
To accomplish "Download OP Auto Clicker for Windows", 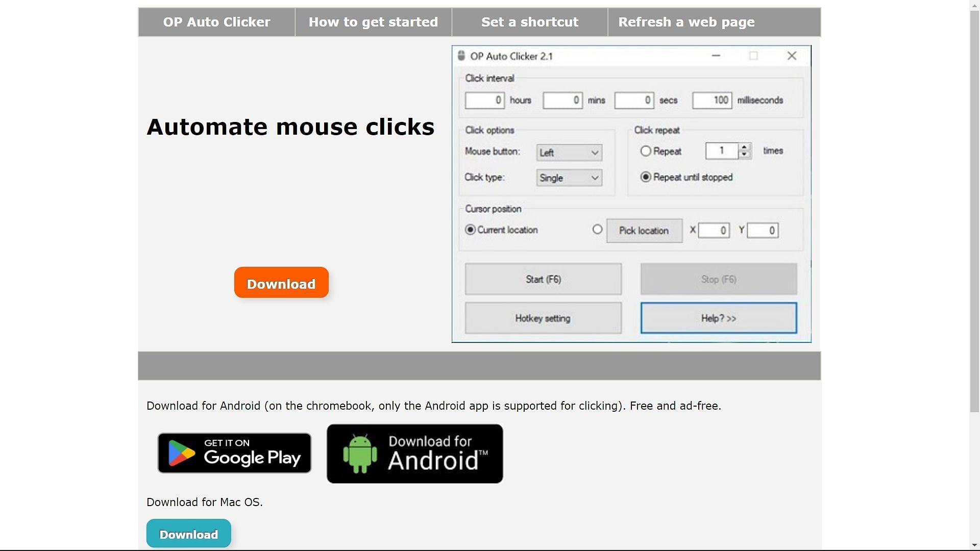I will [x=281, y=283].
